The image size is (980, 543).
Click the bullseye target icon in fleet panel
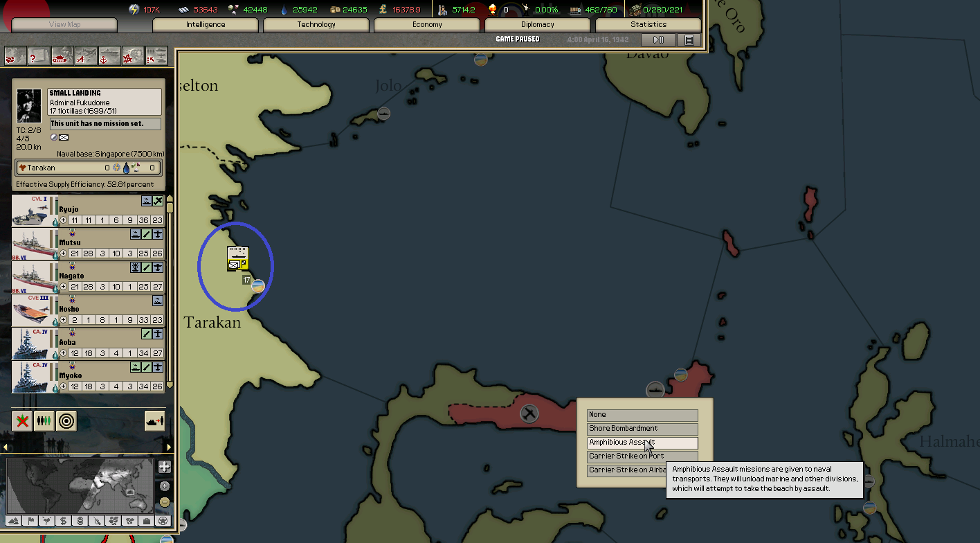coord(66,420)
